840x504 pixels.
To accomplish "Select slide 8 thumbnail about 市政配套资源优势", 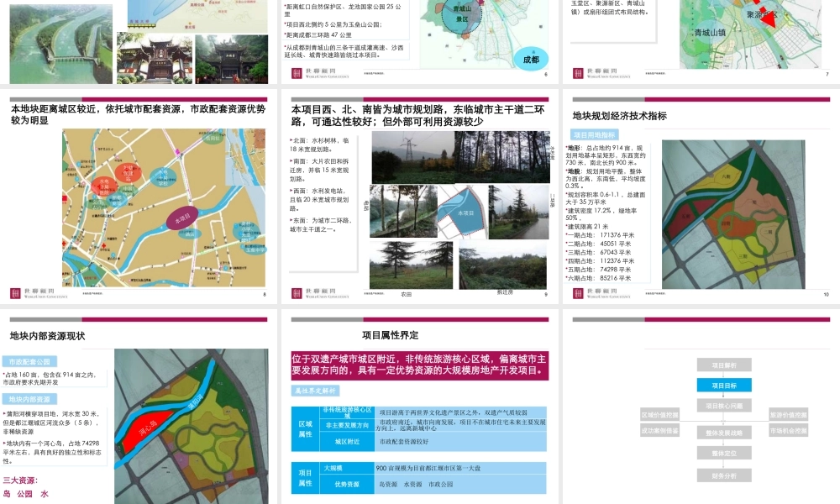I will [x=139, y=197].
